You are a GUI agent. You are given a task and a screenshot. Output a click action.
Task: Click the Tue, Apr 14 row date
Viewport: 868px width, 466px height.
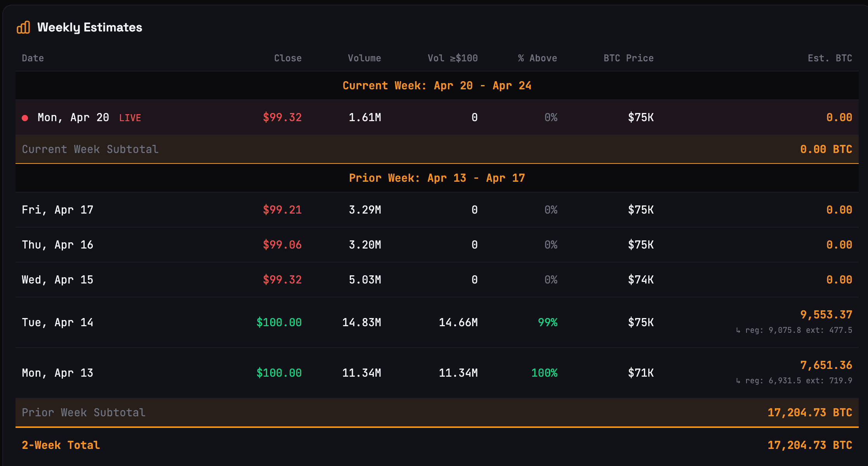click(57, 322)
